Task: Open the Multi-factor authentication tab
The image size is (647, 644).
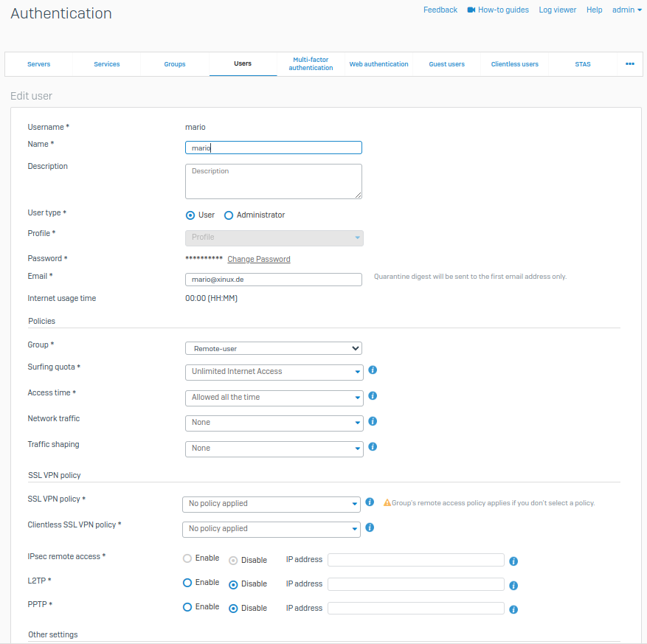Action: (311, 64)
